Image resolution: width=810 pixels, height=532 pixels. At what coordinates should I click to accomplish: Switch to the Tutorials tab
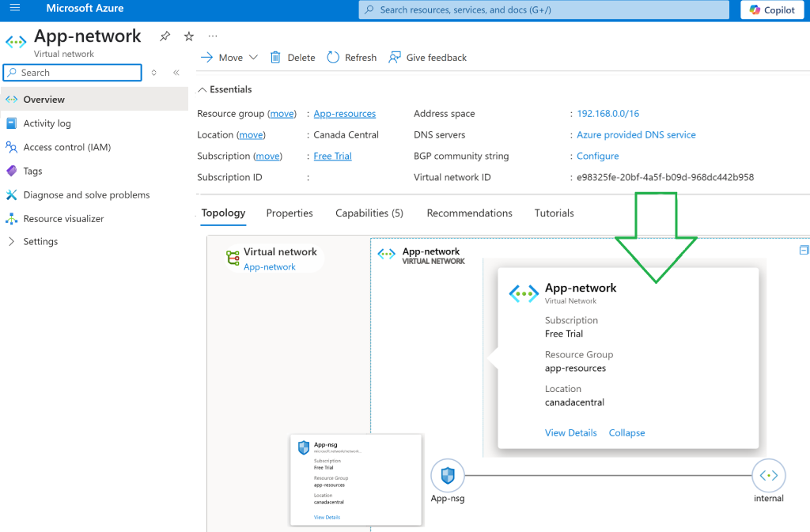555,213
